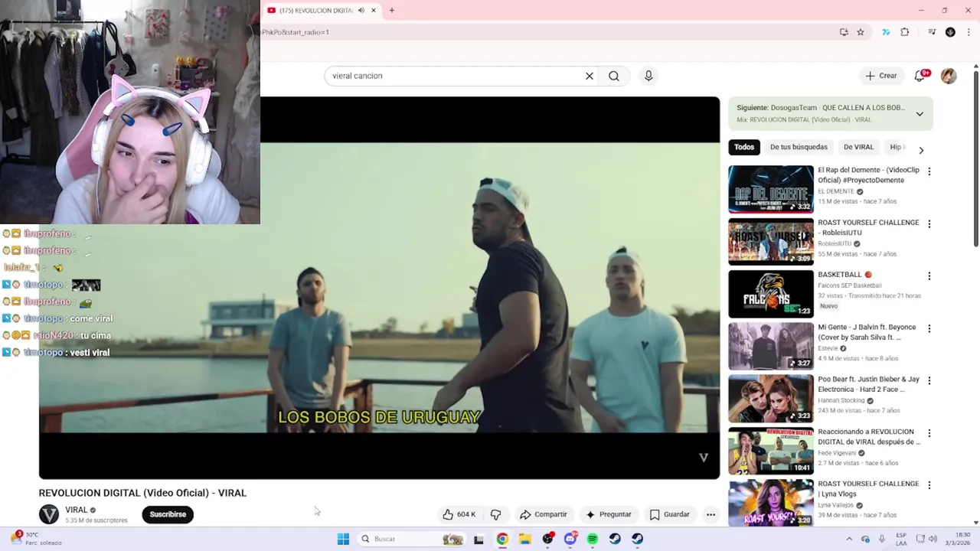Open the Mi Gente cover thumbnail

point(771,346)
